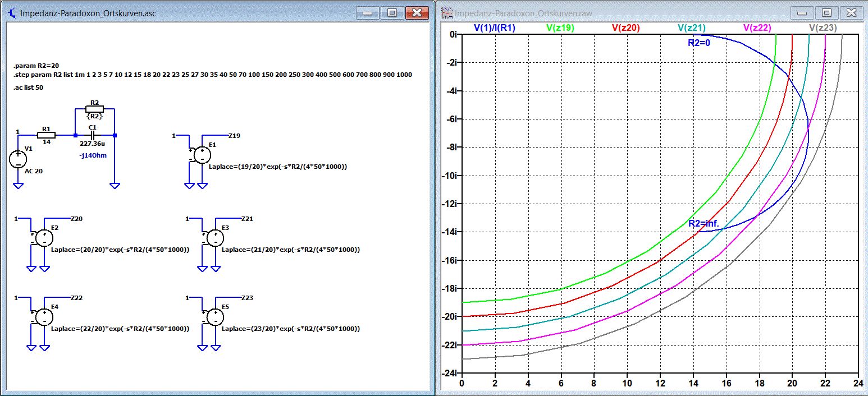
Task: Select the R2 resistor in the schematic
Action: click(x=94, y=109)
